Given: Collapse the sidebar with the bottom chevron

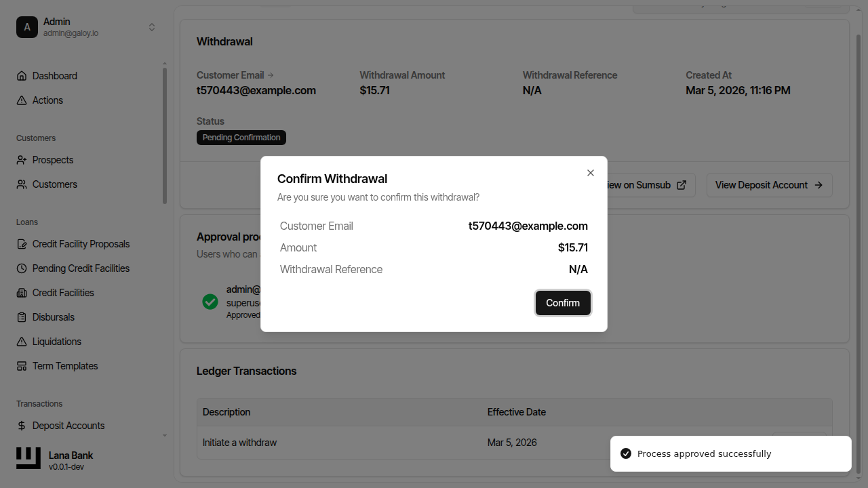Looking at the screenshot, I should pyautogui.click(x=164, y=436).
